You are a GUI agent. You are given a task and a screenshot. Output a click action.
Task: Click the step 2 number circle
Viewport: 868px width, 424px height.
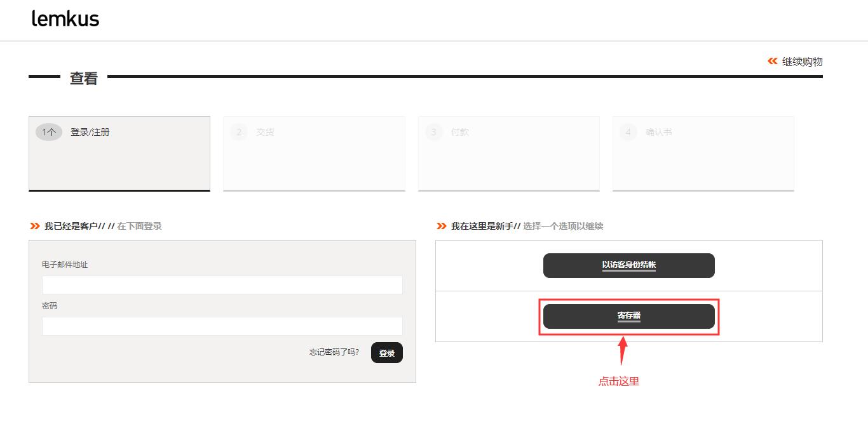239,132
